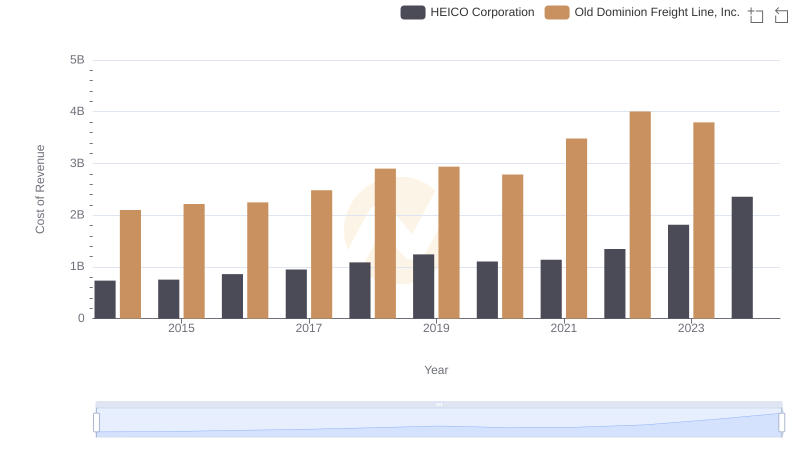800x461 pixels.
Task: Click the 2B y-axis label
Action: click(x=77, y=215)
